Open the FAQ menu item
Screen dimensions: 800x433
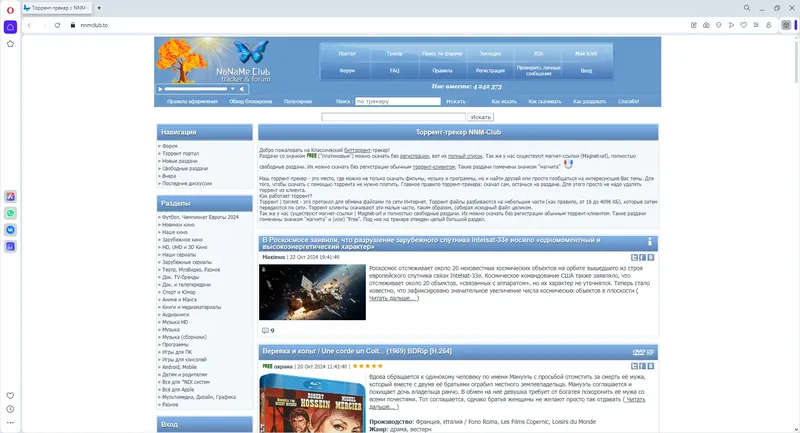tap(394, 71)
